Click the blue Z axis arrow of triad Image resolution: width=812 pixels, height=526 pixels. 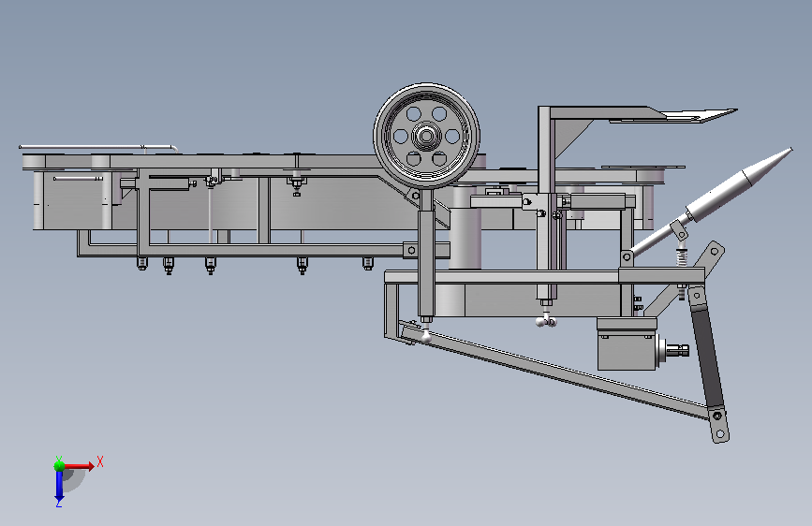(x=59, y=486)
